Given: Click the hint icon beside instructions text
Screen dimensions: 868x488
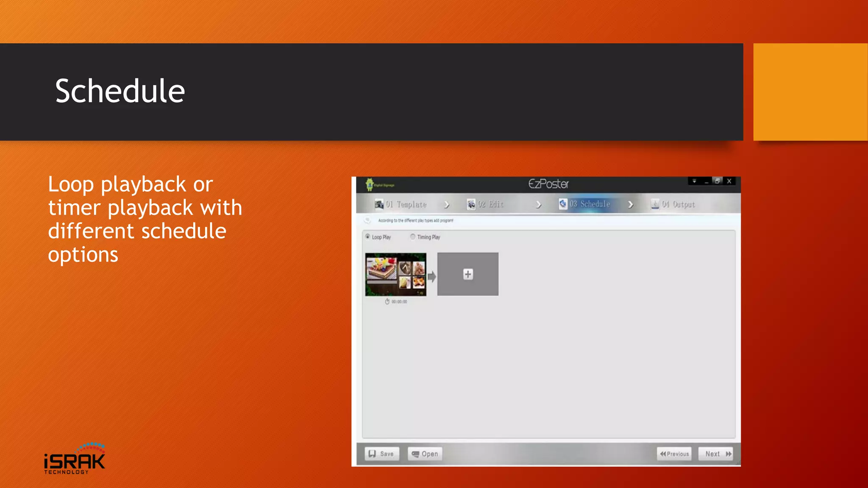Looking at the screenshot, I should [367, 220].
